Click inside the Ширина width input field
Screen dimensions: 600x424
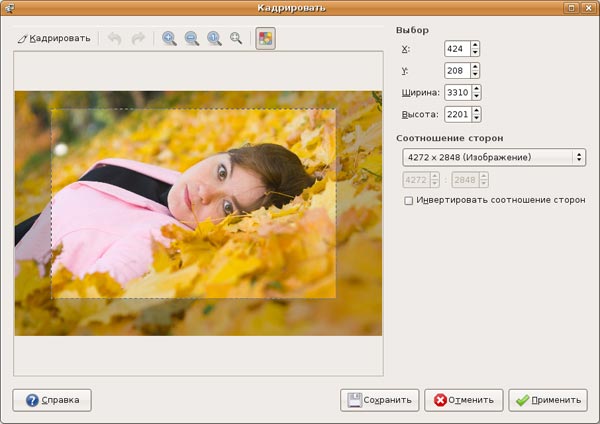point(459,93)
